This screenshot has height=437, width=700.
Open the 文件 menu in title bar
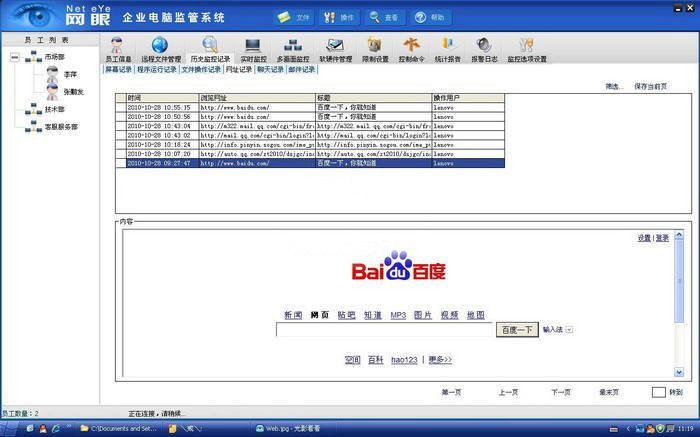293,17
